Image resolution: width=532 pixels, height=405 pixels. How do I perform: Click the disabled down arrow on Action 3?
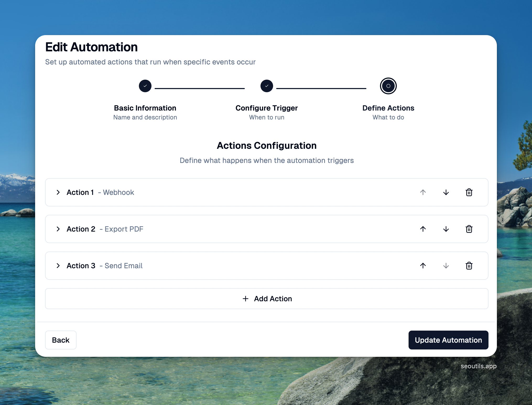tap(446, 266)
